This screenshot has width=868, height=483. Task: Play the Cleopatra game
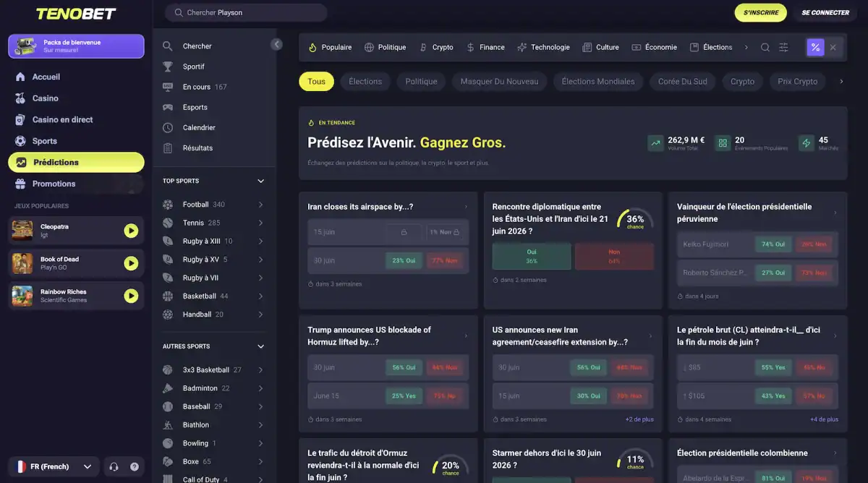tap(131, 231)
